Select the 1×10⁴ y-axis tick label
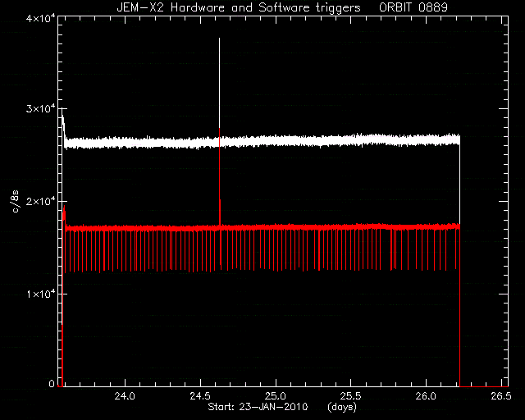This screenshot has height=420, width=525. 40,294
